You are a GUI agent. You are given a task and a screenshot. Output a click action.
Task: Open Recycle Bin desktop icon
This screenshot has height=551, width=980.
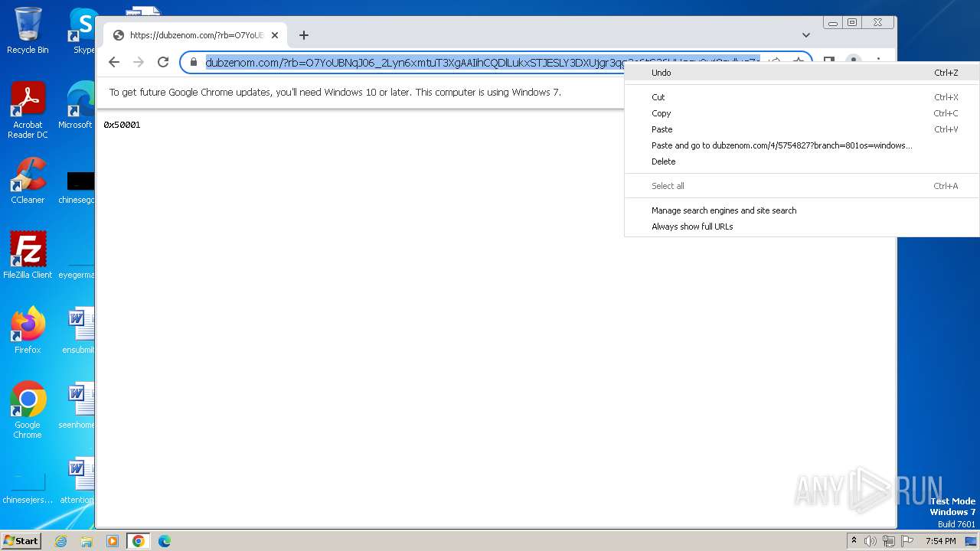tap(28, 31)
